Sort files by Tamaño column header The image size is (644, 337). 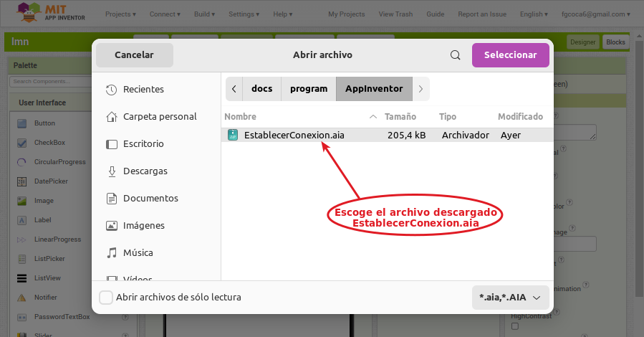coord(400,117)
